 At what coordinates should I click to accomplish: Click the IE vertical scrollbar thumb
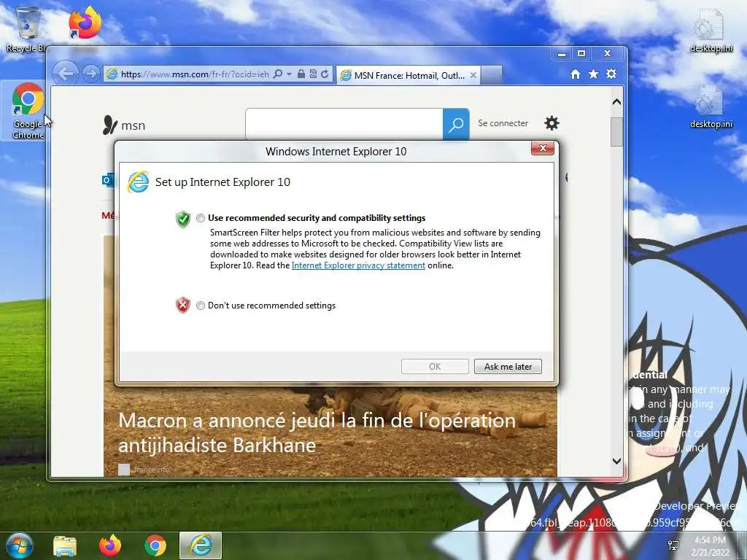pos(616,132)
